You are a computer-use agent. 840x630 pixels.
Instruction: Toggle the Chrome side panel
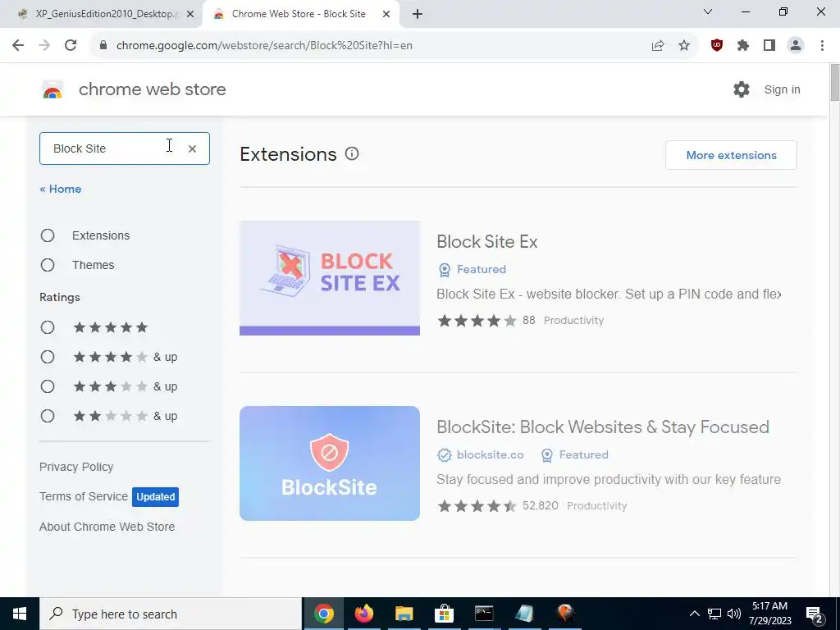[x=769, y=46]
